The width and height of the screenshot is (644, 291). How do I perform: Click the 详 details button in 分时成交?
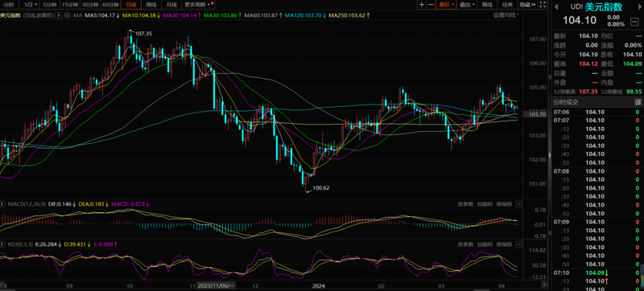point(638,102)
